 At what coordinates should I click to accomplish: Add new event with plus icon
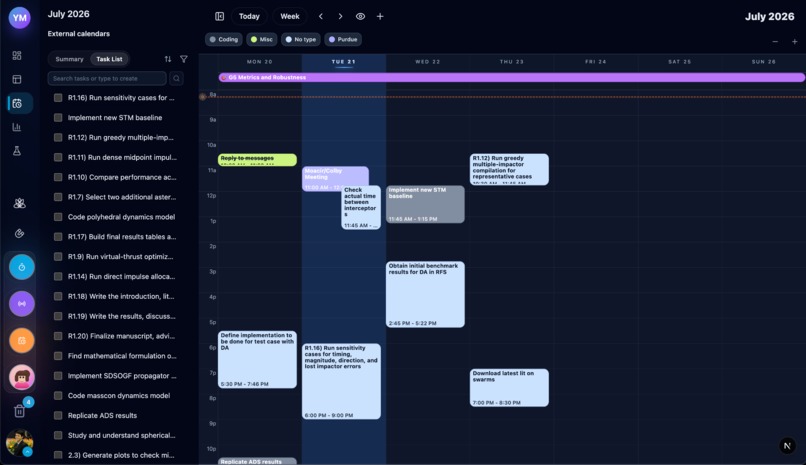coord(380,16)
